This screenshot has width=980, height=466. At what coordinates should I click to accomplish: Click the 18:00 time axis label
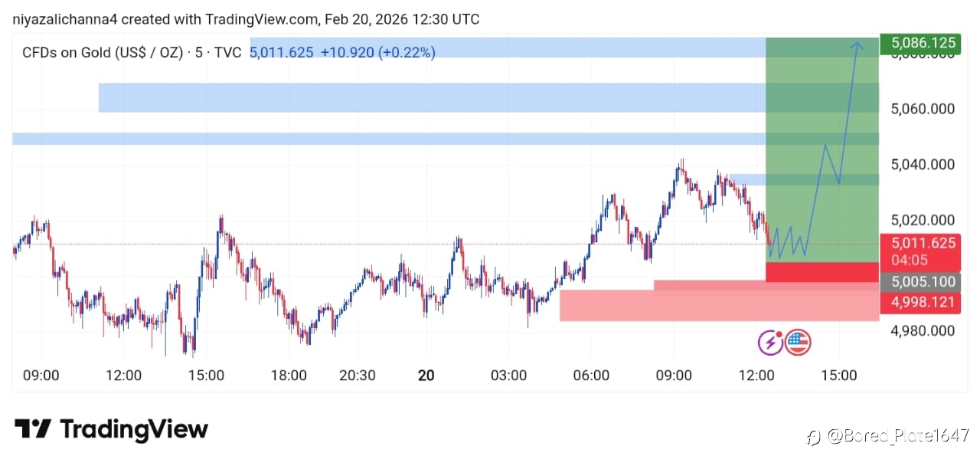tap(289, 376)
